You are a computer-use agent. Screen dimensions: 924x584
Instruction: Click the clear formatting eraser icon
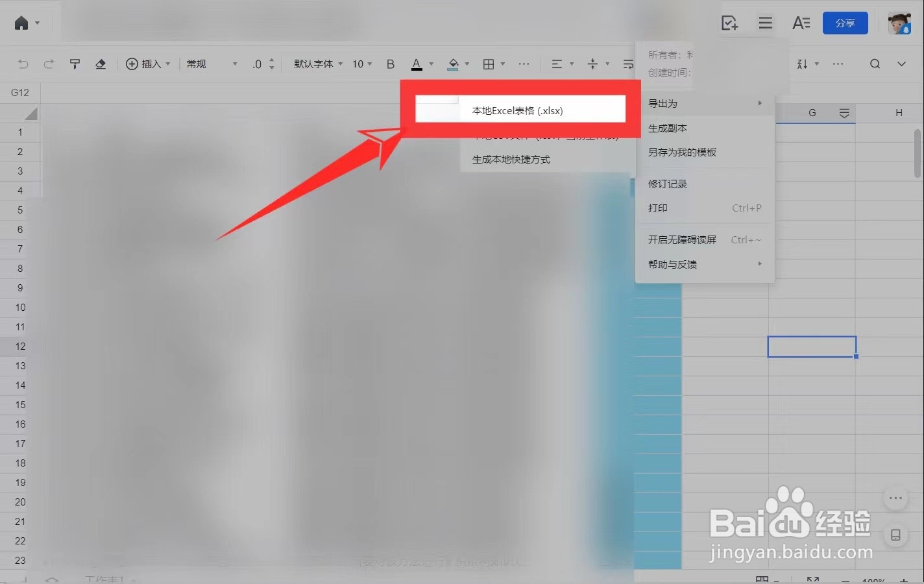[101, 64]
